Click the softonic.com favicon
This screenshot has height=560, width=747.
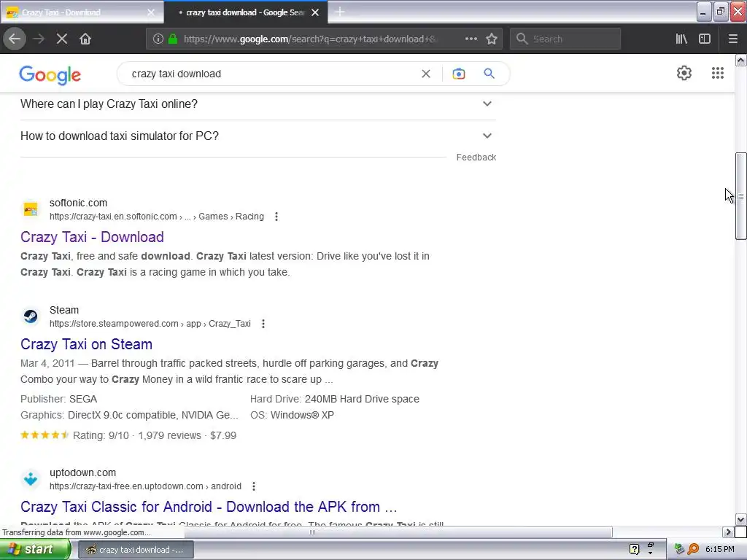(31, 209)
